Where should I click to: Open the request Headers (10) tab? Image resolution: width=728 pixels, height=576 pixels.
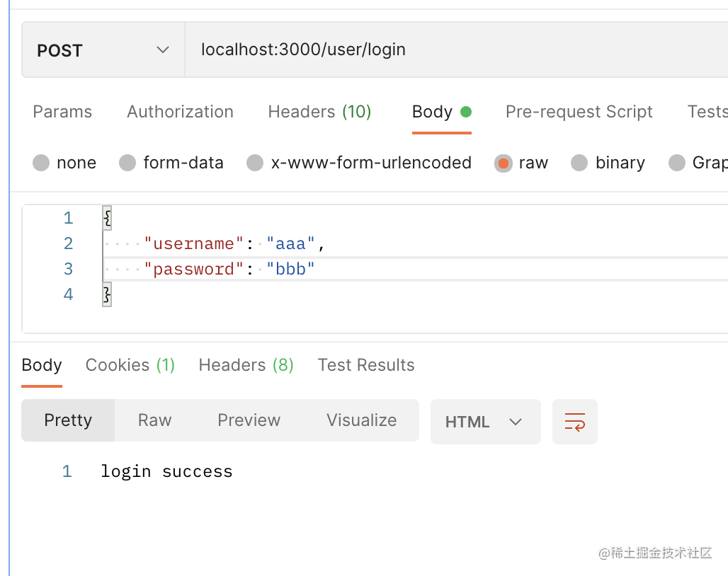pos(319,112)
